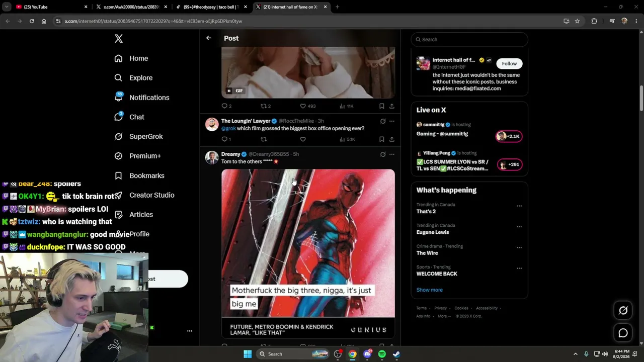Open more options for Eugene Lewis trend
644x362 pixels.
click(x=519, y=227)
